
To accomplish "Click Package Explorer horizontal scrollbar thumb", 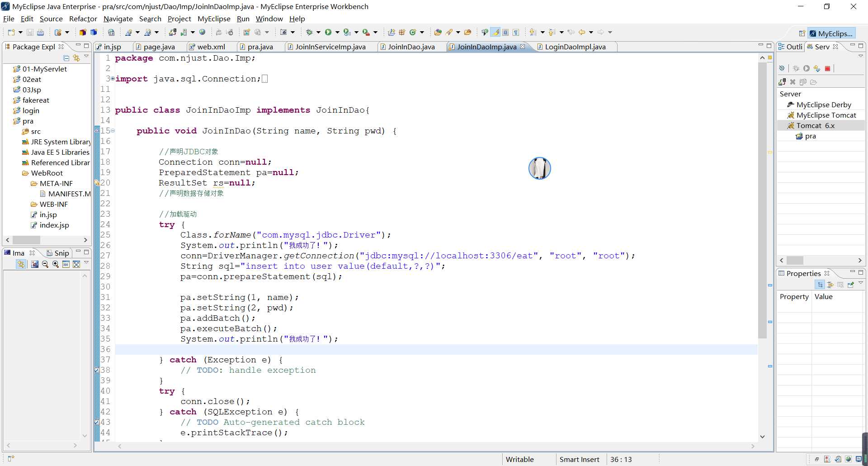I will (x=26, y=240).
